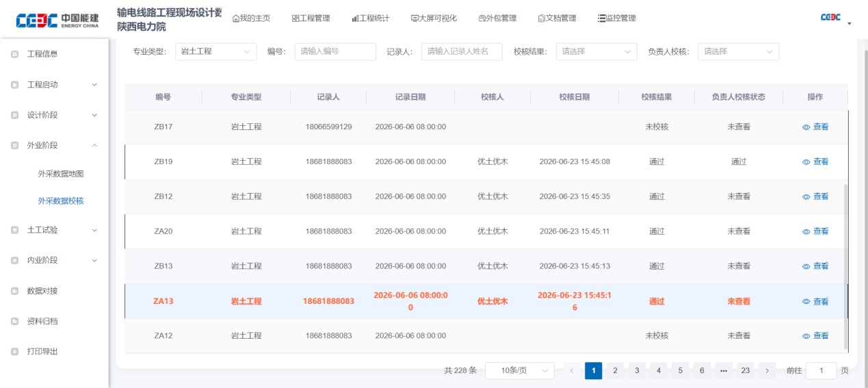Open the 我的主页 menu
This screenshot has height=388, width=868.
pos(251,18)
